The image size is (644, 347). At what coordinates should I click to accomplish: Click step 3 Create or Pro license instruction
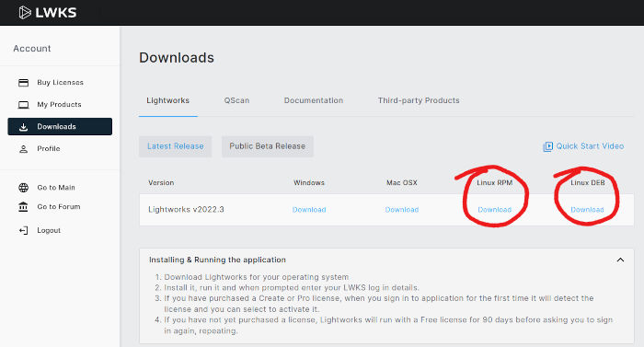pos(379,304)
